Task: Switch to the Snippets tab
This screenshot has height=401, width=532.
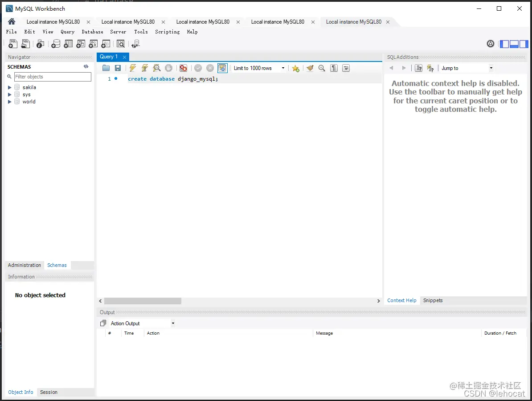Action: pyautogui.click(x=433, y=300)
